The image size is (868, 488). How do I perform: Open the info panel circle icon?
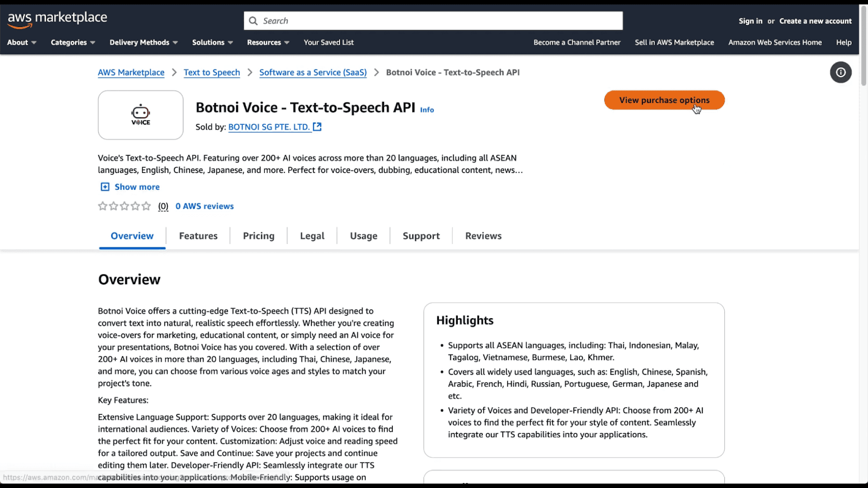840,72
